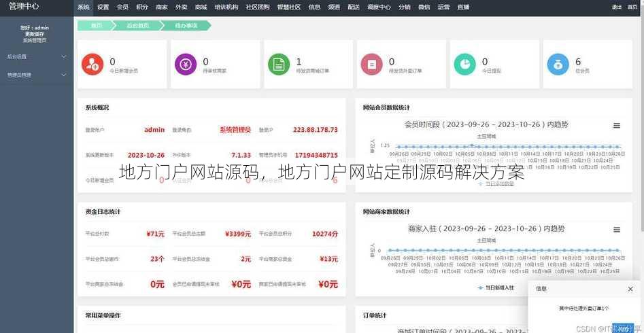Open the hamburger menu of the member trend chart
644x333 pixels.
[x=617, y=126]
